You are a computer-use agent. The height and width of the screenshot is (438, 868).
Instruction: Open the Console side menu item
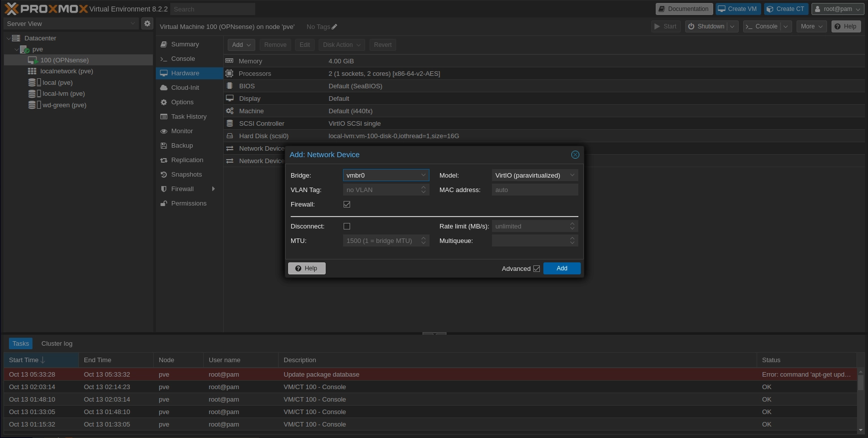click(189, 59)
